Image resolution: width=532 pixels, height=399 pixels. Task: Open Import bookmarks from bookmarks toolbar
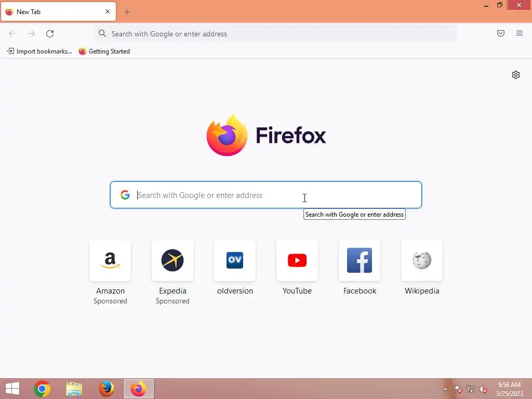click(39, 51)
